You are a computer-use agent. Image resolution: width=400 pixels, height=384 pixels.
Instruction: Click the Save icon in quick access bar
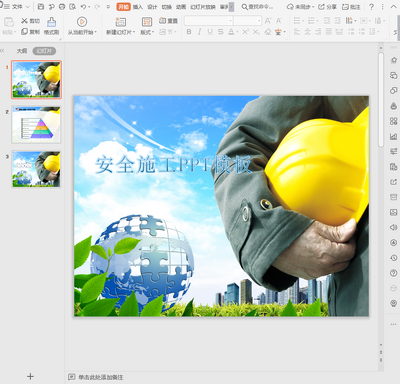click(41, 7)
